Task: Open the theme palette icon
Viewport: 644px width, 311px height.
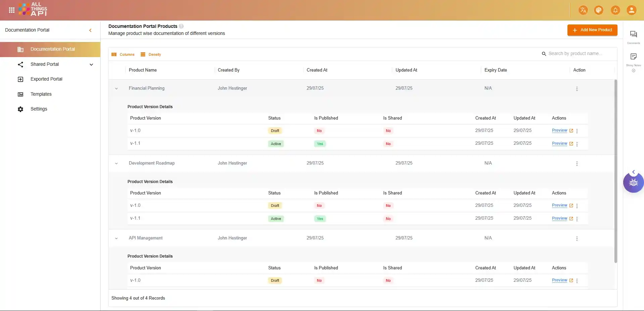Action: (x=599, y=10)
